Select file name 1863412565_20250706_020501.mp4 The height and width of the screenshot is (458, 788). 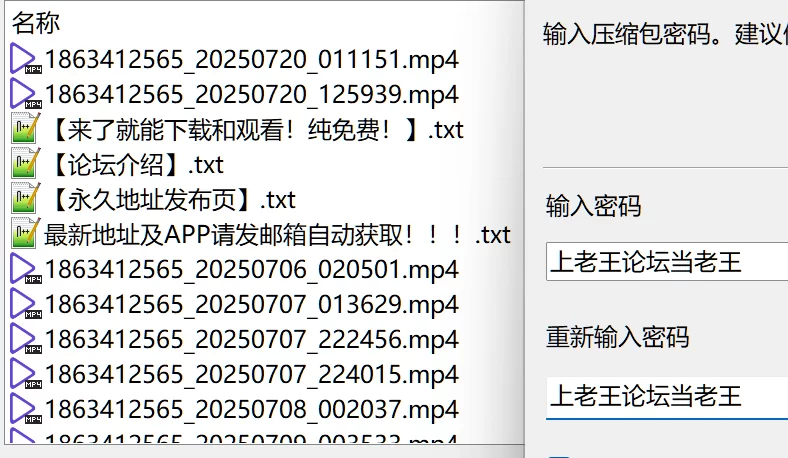(252, 269)
